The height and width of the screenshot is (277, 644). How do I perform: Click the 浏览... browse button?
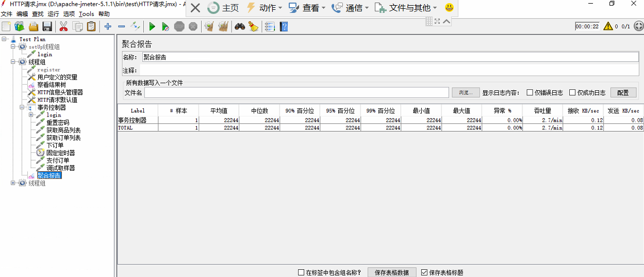[x=466, y=93]
